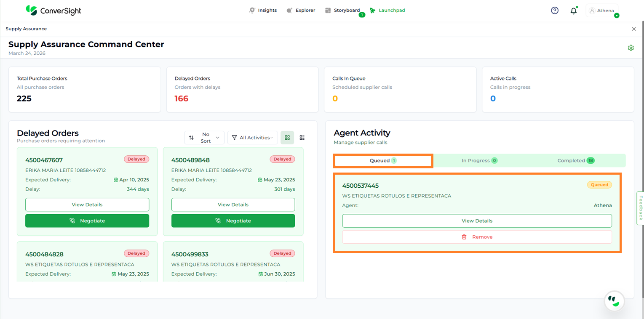Viewport: 644px width, 319px height.
Task: Close the Supply Assurance panel
Action: coord(634,29)
